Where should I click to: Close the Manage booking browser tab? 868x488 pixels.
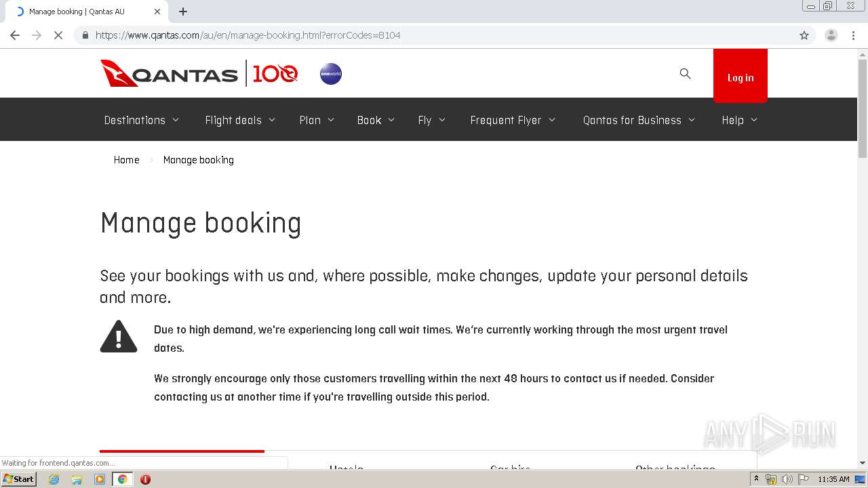click(157, 12)
